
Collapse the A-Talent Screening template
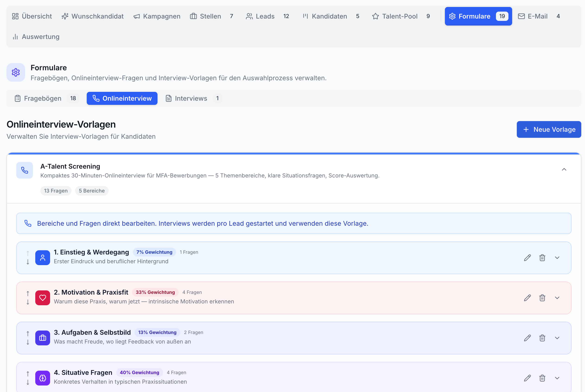(x=564, y=170)
